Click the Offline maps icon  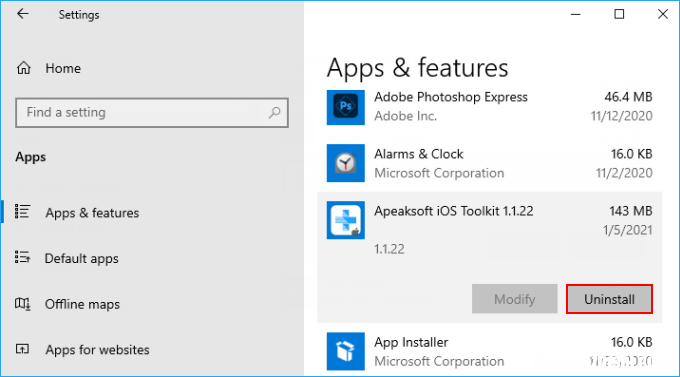pos(23,304)
